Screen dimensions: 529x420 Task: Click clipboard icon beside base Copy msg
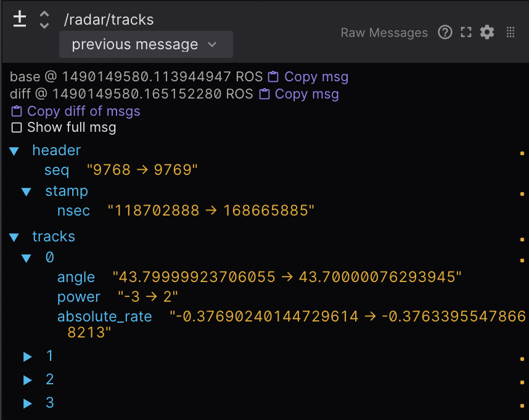click(273, 77)
